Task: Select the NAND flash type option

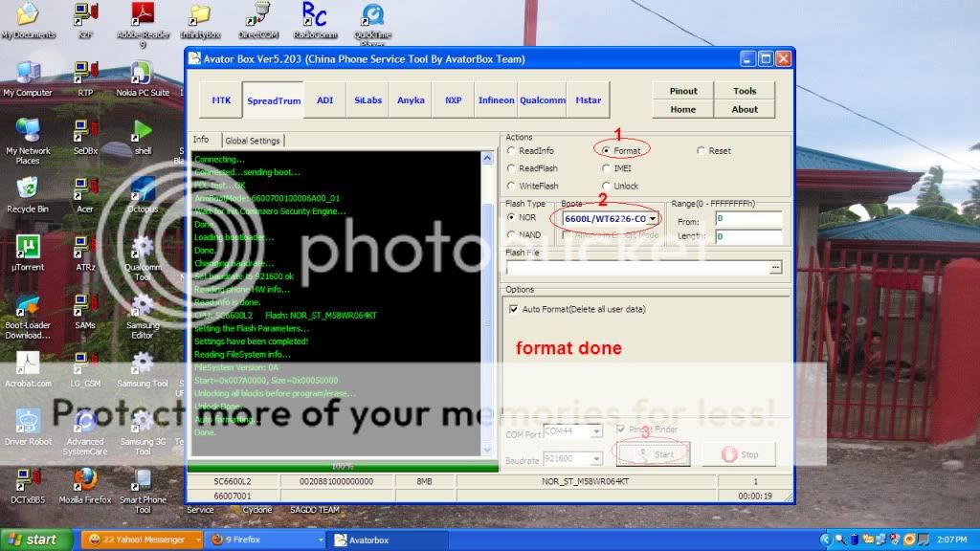Action: [512, 234]
